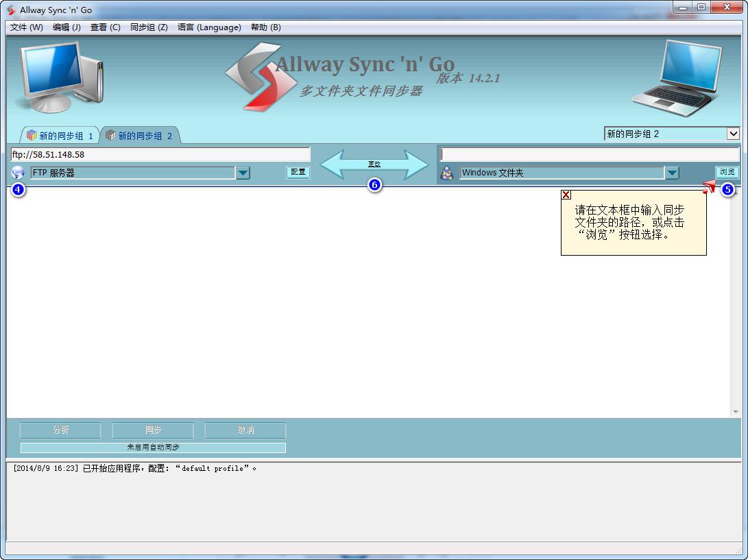Click the 分析 analyze button
Screen dimensions: 748x560
coord(60,430)
